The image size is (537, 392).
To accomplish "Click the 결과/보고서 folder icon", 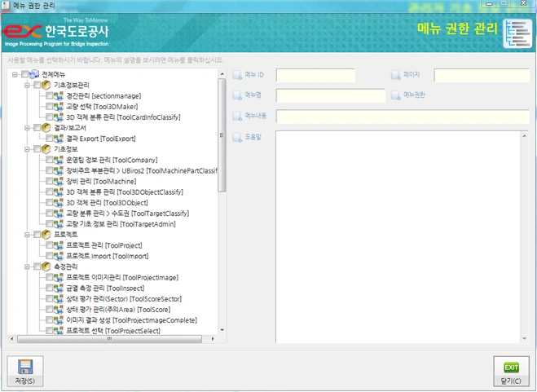I will click(x=46, y=128).
